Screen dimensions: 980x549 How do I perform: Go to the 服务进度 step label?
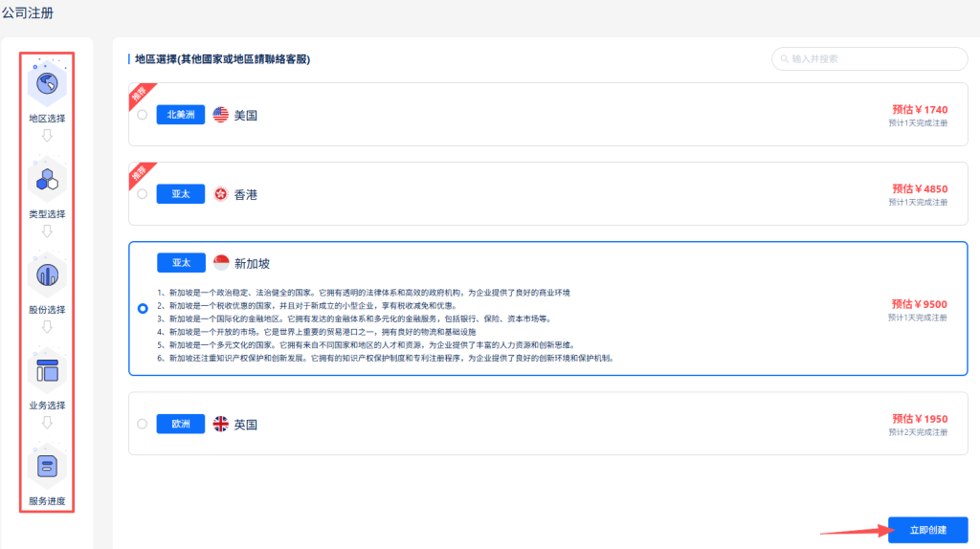point(47,501)
